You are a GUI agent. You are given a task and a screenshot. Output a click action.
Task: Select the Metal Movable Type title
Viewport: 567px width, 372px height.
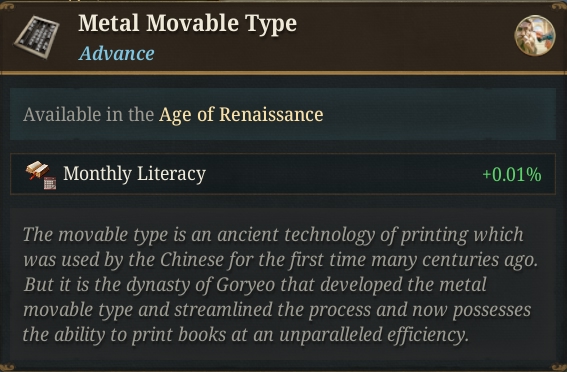pyautogui.click(x=187, y=24)
